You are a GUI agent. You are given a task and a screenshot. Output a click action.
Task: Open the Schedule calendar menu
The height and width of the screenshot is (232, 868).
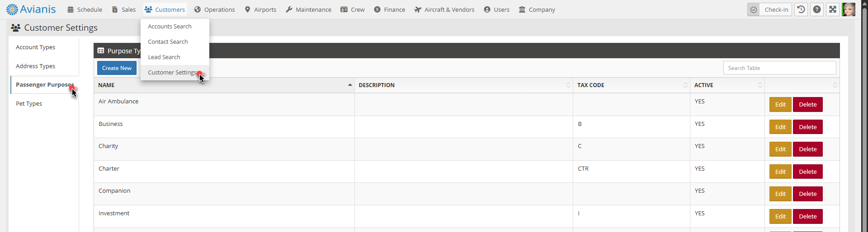85,9
